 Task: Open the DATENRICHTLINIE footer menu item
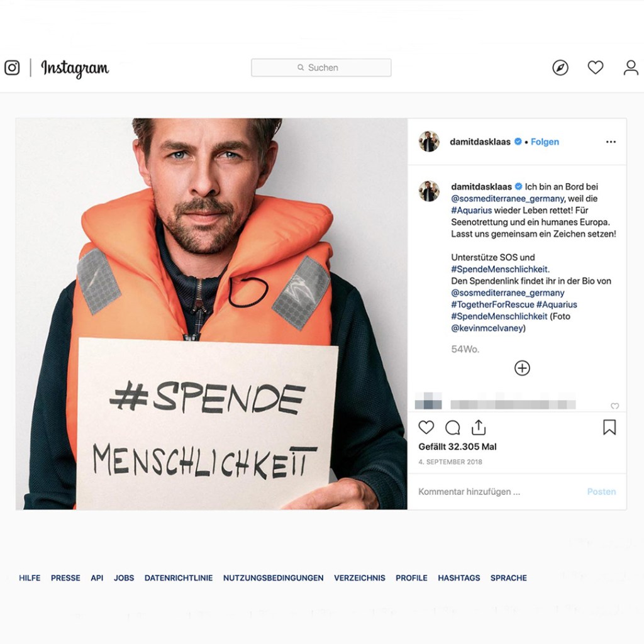pyautogui.click(x=179, y=578)
